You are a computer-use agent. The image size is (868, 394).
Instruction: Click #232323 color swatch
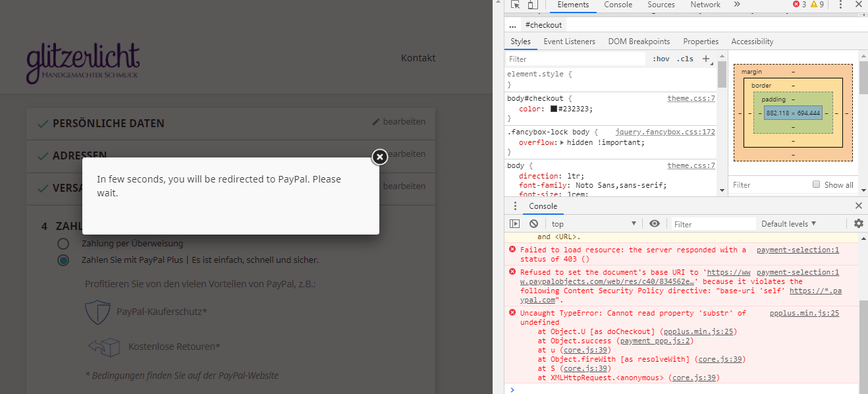point(554,109)
